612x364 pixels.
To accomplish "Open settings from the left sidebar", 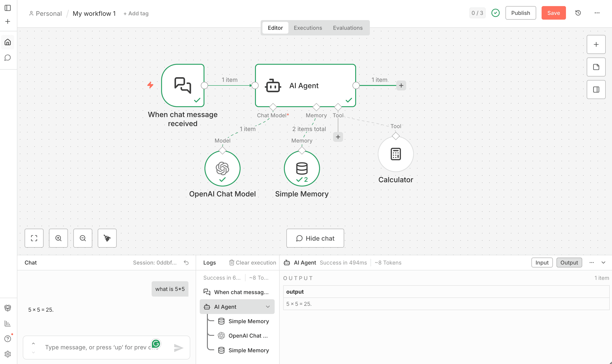I will [8, 354].
